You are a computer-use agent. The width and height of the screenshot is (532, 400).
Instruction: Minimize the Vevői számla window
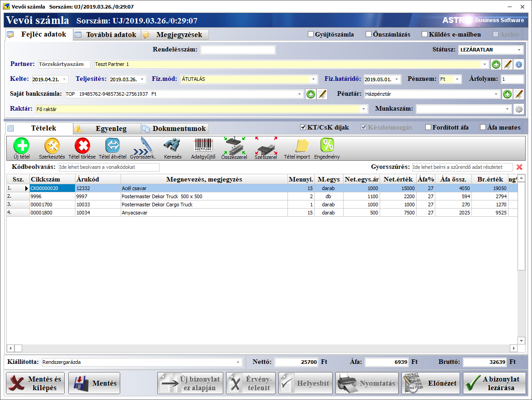[509, 7]
